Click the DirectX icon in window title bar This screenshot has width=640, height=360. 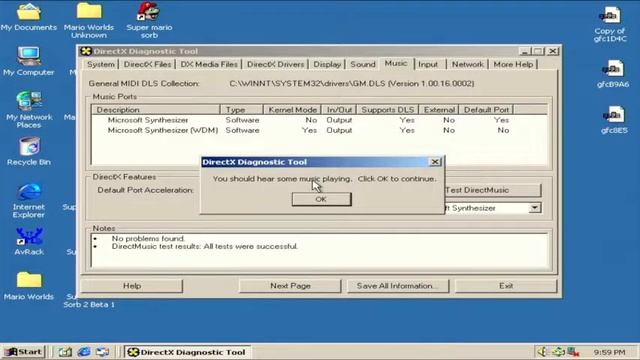(x=86, y=51)
